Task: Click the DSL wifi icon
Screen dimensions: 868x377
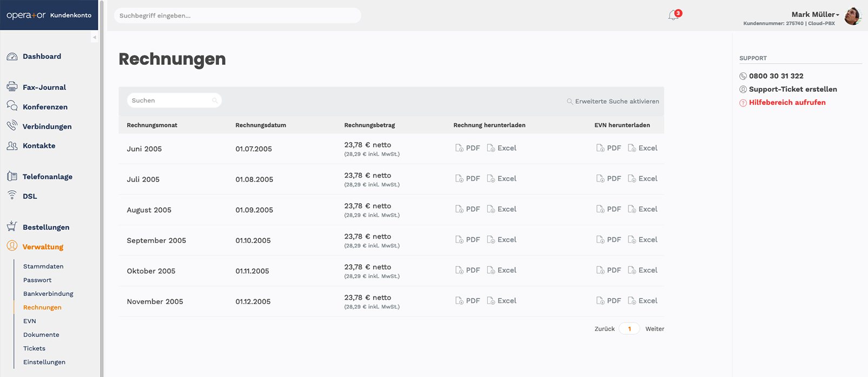Action: click(12, 196)
